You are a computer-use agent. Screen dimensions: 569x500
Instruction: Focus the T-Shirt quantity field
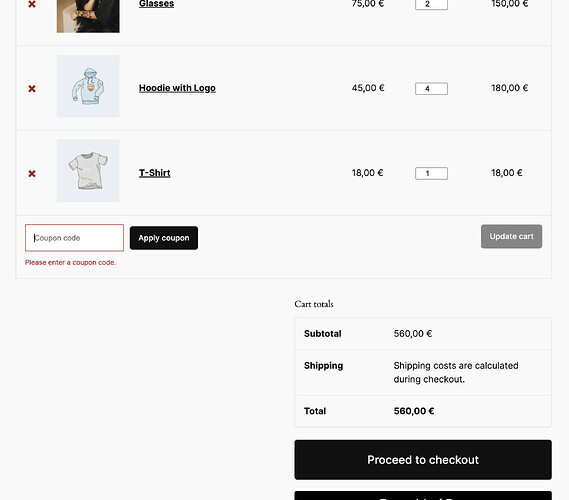point(431,173)
